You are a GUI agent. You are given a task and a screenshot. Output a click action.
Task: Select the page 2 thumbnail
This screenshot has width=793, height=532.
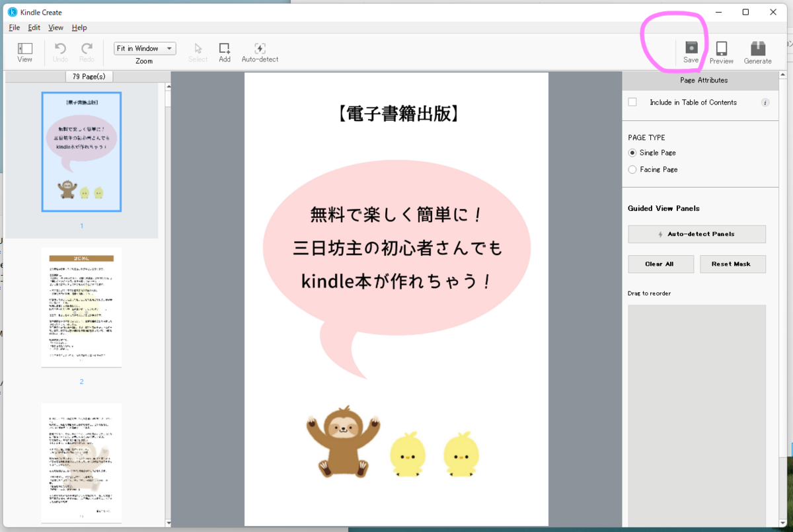click(x=81, y=307)
